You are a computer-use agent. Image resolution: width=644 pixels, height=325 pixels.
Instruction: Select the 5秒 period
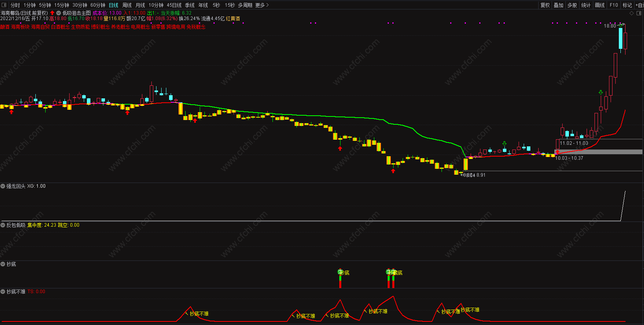(217, 5)
